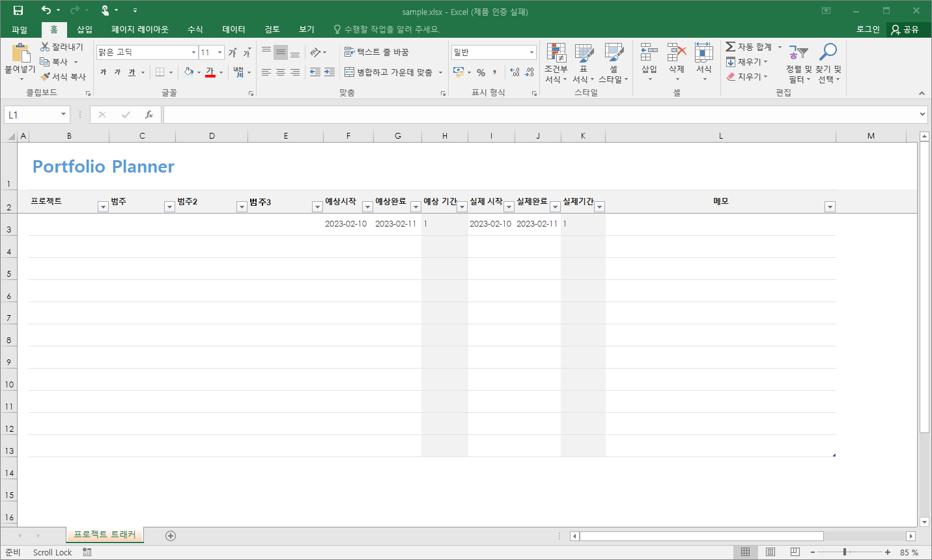Open number format dropdown 일반
The width and height of the screenshot is (932, 560).
click(x=531, y=52)
